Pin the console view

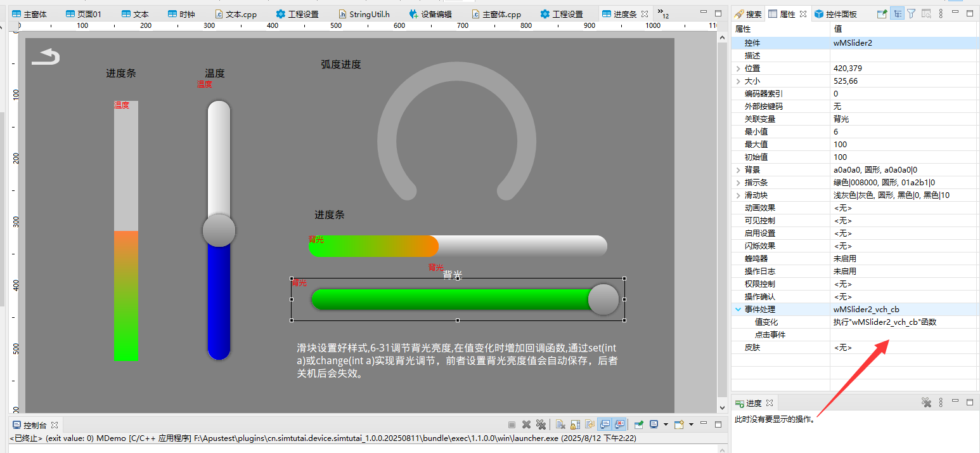[x=638, y=424]
